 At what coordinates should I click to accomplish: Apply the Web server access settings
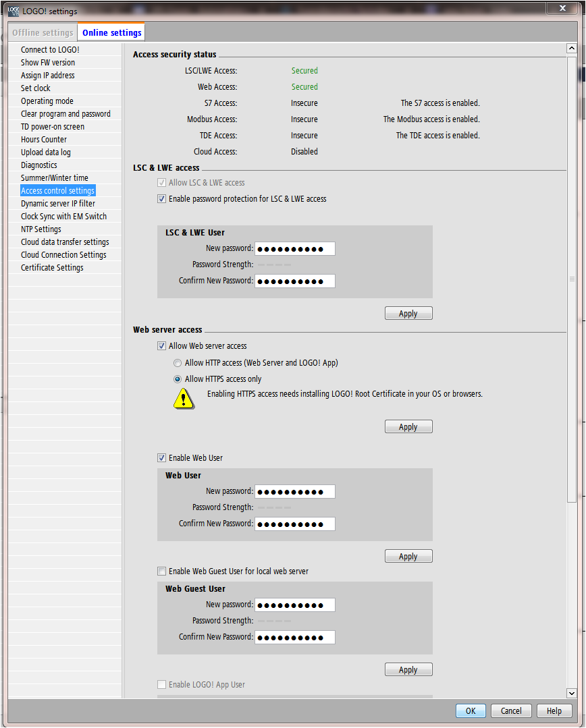(x=408, y=426)
